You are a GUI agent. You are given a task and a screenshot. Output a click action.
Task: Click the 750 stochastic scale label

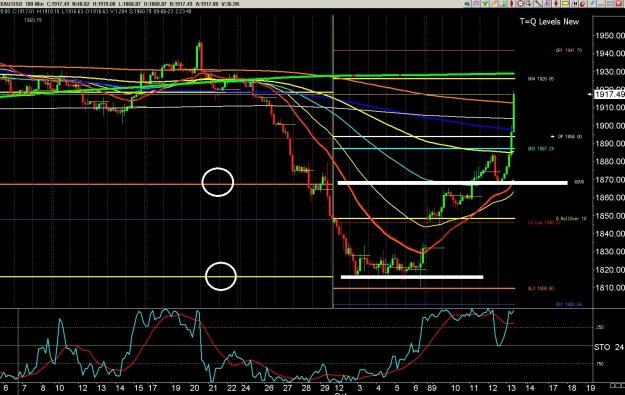599,364
